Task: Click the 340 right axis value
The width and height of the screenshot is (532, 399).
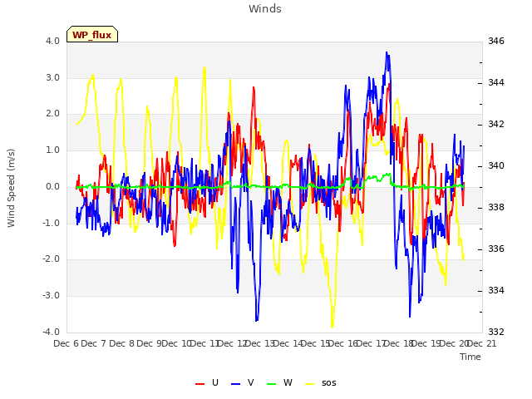Action: 496,165
